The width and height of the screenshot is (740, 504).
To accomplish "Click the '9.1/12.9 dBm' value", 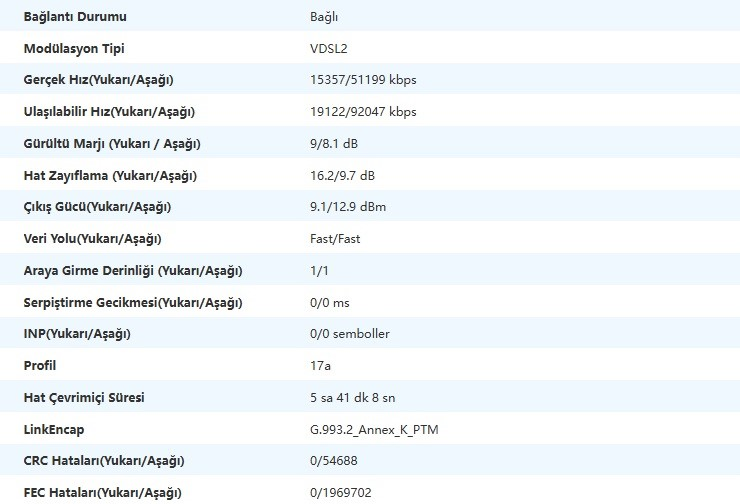I will coord(348,207).
